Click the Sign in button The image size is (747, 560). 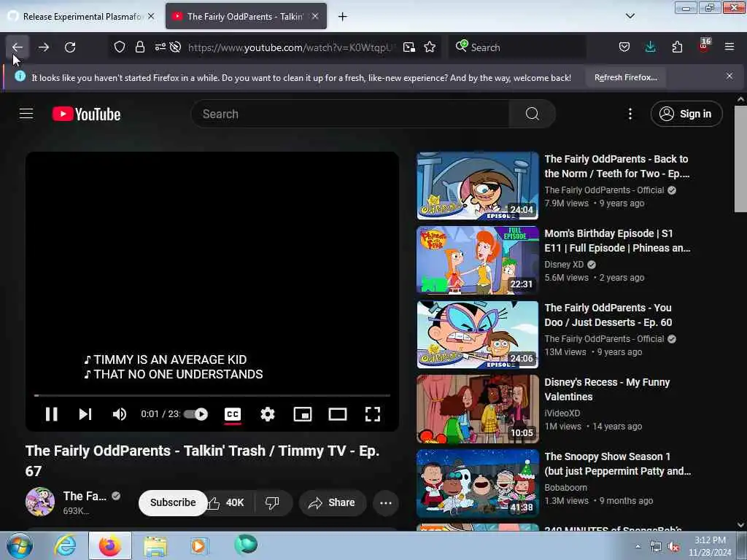[686, 114]
